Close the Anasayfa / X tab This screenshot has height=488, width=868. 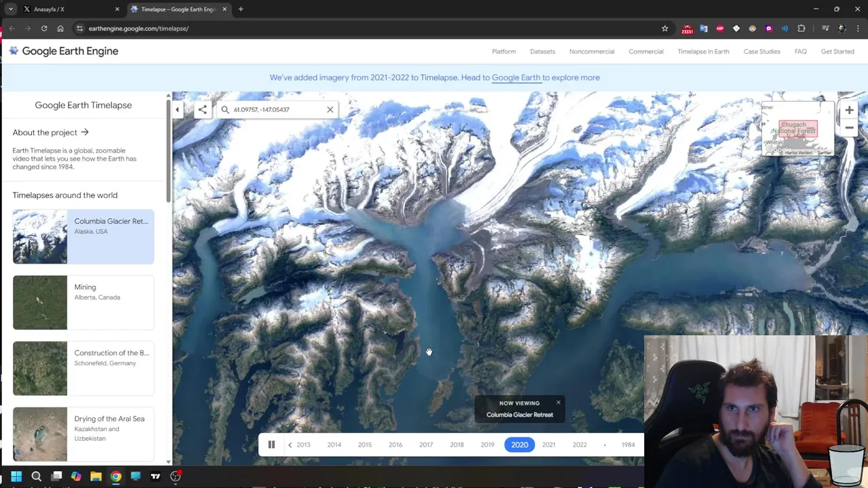(x=117, y=9)
